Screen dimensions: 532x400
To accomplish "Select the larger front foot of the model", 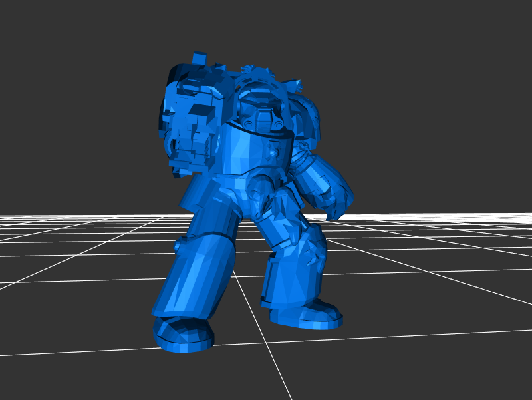I will (184, 333).
